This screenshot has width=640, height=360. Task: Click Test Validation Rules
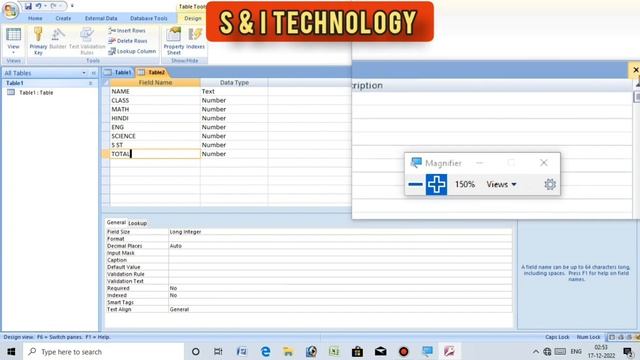coord(87,41)
